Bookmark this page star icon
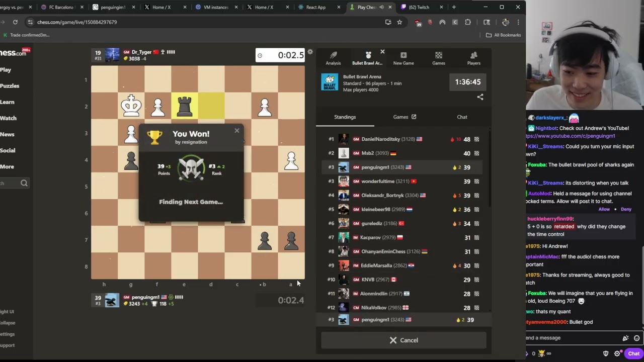Screen dimensions: 644x362 click(399, 22)
